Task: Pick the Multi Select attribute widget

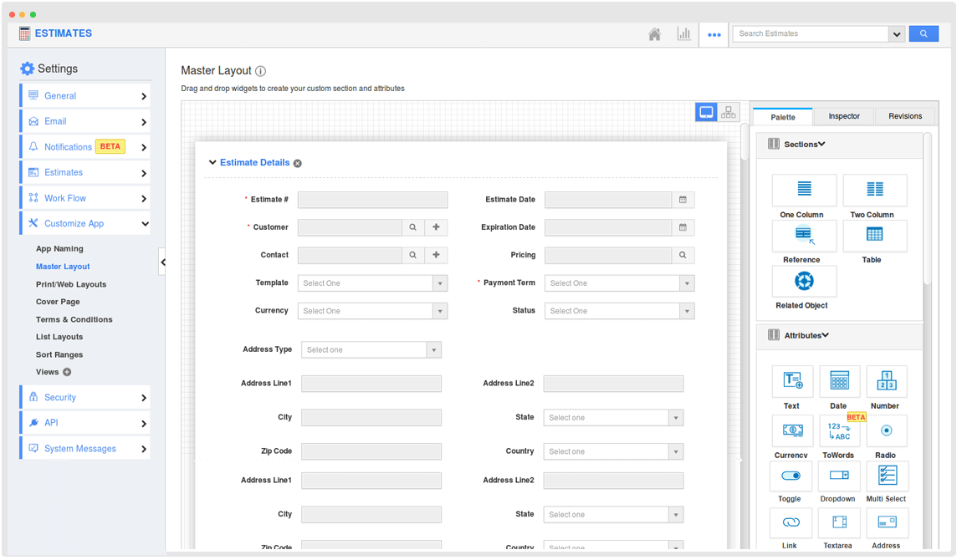Action: pyautogui.click(x=887, y=476)
